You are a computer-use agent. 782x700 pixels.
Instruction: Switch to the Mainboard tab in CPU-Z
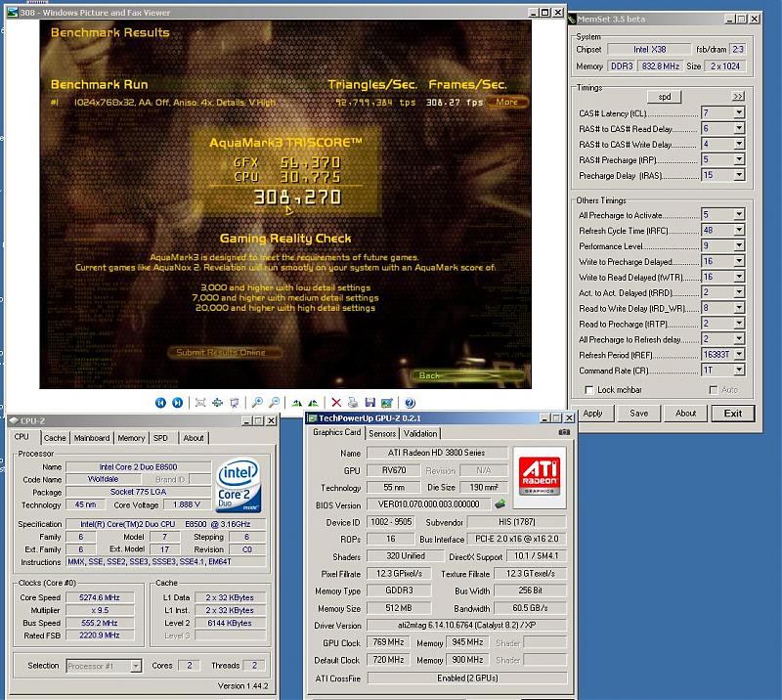point(92,438)
